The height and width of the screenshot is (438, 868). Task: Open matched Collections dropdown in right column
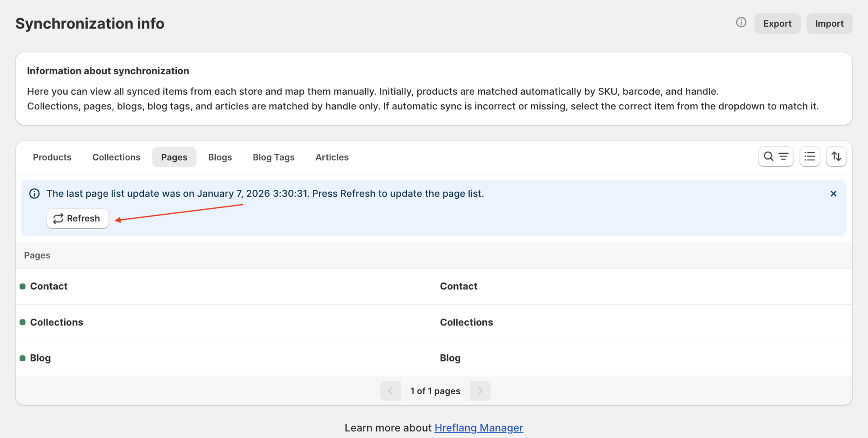[466, 322]
